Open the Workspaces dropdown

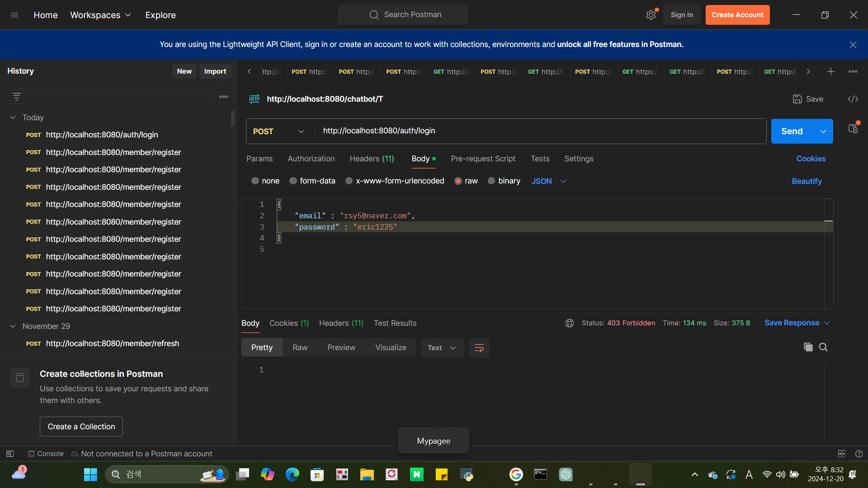tap(100, 15)
